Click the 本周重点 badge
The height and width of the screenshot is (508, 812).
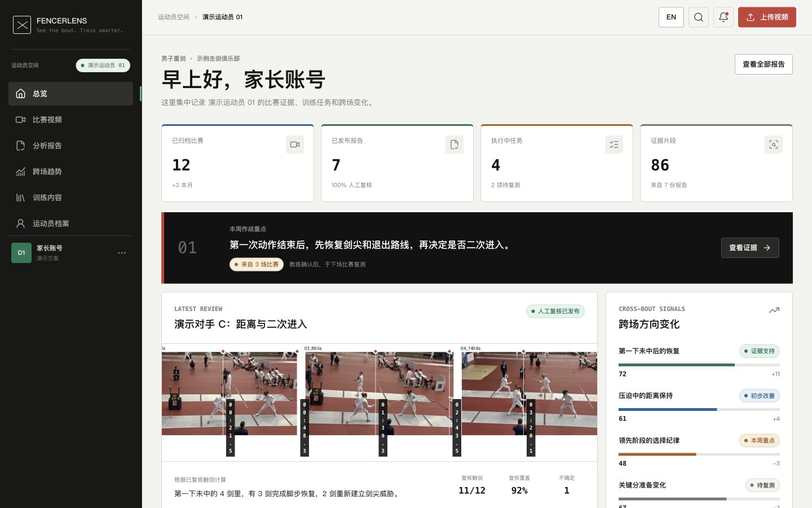pos(760,440)
